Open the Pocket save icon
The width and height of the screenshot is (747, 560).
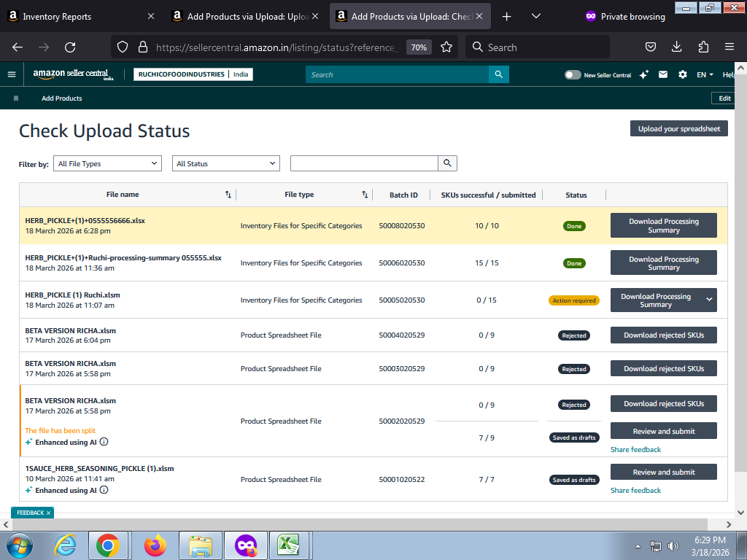pyautogui.click(x=651, y=47)
